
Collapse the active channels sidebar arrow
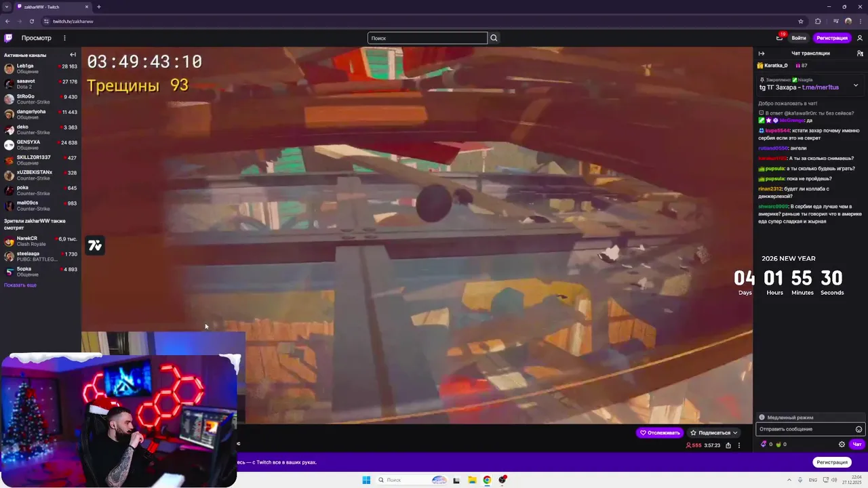pyautogui.click(x=73, y=55)
